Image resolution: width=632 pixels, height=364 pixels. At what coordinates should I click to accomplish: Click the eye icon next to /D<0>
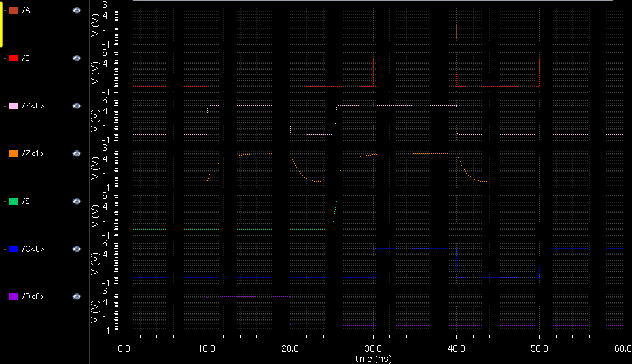point(77,297)
